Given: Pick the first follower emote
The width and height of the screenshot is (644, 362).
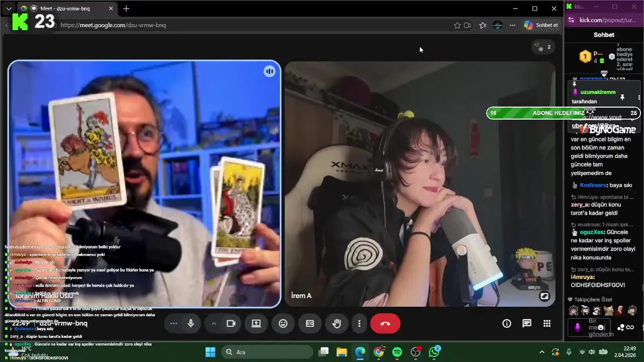Looking at the screenshot, I should click(x=574, y=310).
